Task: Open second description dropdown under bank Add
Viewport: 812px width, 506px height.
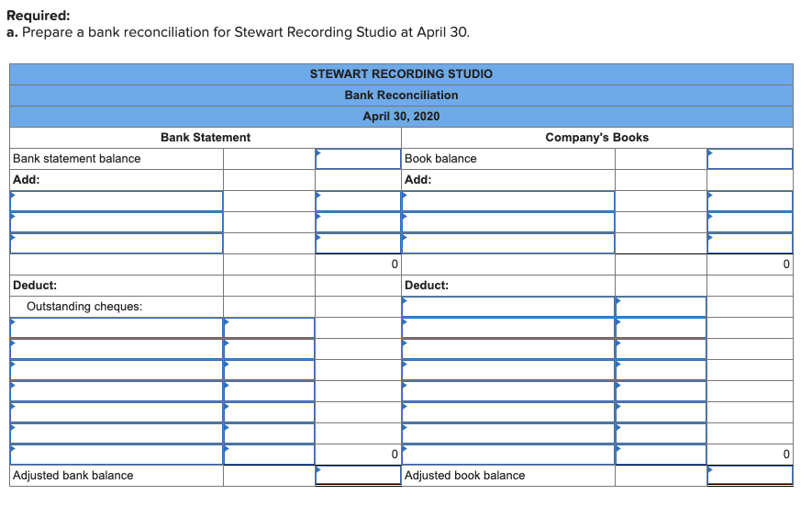Action: (x=117, y=222)
